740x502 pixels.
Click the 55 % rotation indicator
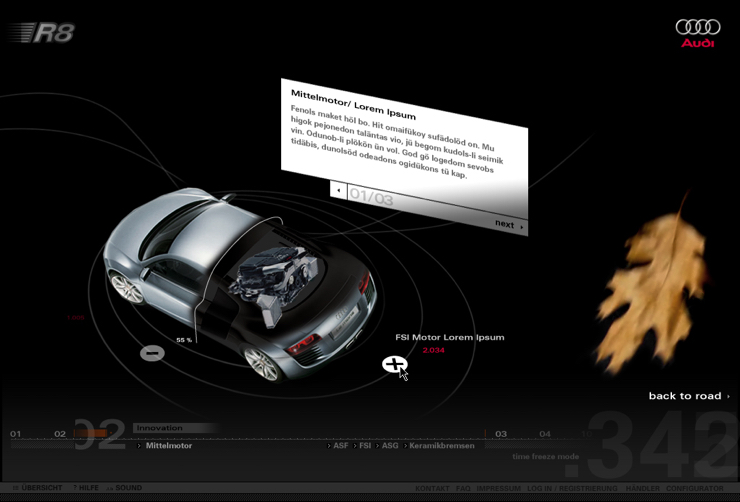184,340
